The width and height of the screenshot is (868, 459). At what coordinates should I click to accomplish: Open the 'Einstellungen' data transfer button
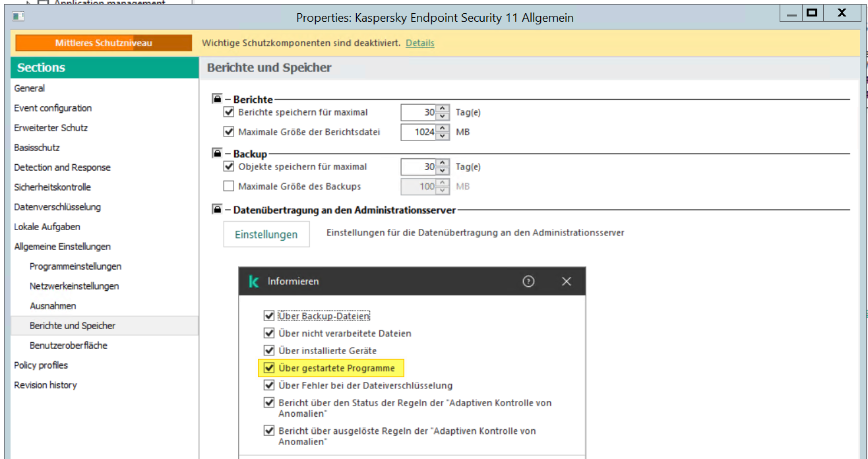(266, 235)
